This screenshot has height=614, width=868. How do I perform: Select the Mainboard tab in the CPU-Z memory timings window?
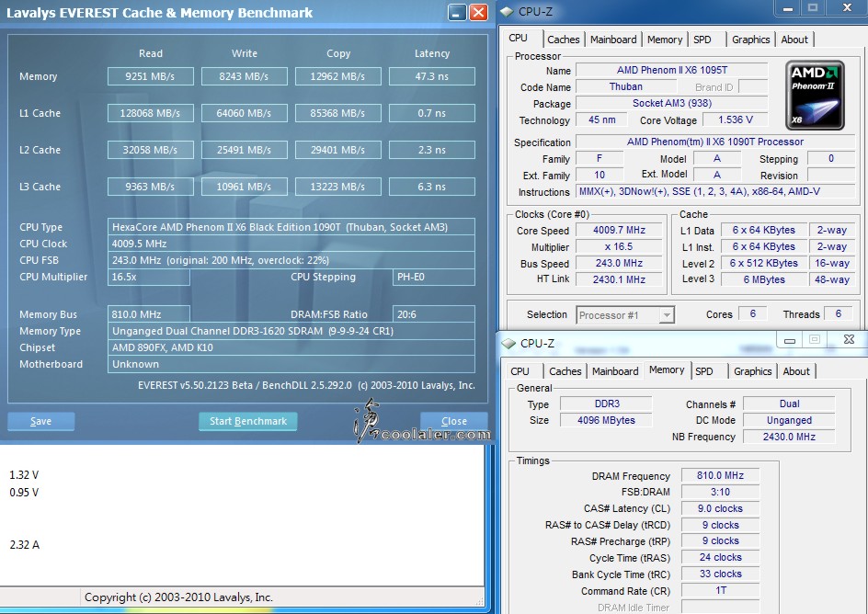[615, 371]
